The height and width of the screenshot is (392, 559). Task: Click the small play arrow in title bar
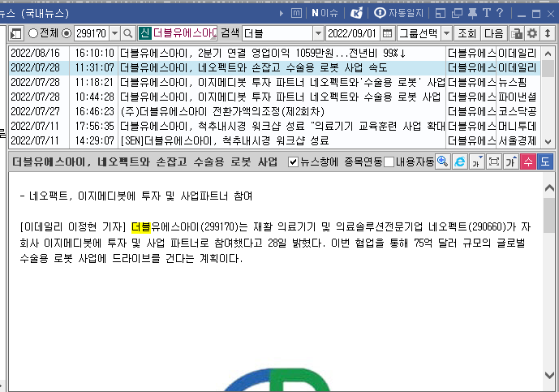pos(282,14)
